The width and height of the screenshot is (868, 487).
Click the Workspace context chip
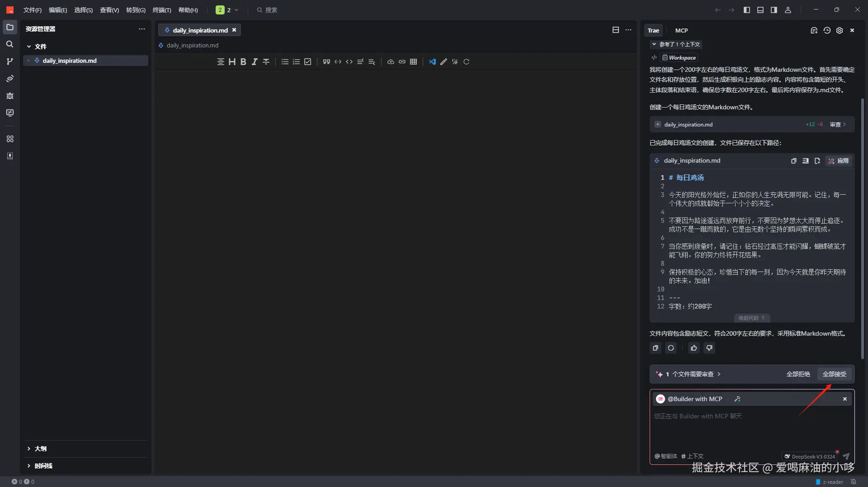point(679,58)
